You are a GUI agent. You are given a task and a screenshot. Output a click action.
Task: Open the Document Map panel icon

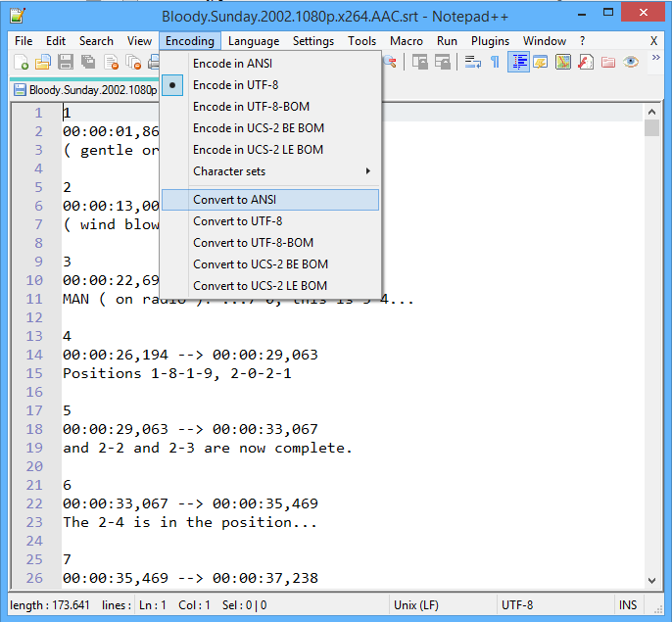pos(563,62)
